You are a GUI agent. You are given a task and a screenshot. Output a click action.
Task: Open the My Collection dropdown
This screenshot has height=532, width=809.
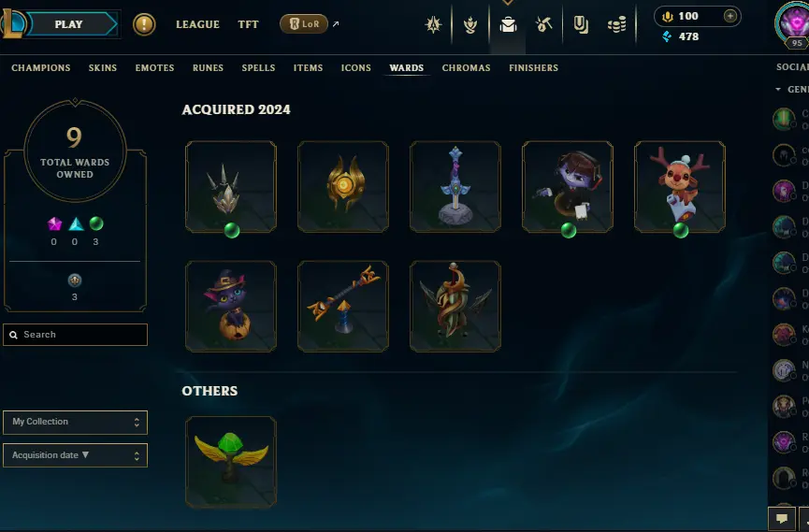[76, 422]
